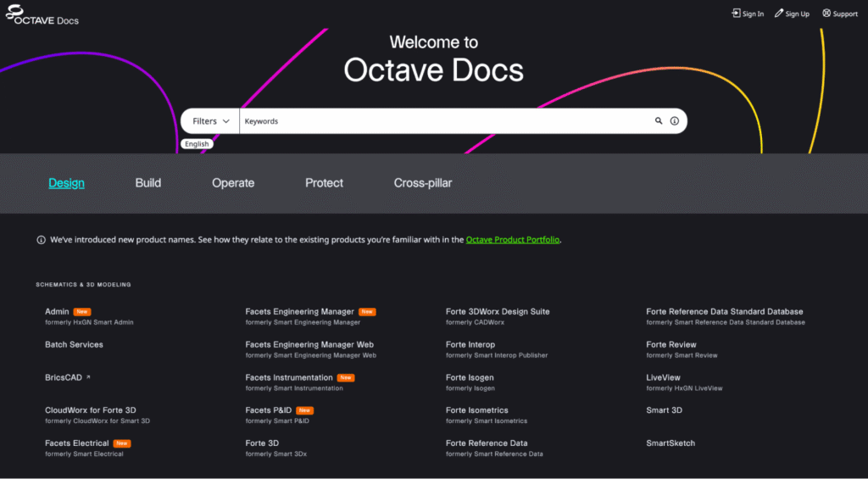Open the Admin product page

57,312
